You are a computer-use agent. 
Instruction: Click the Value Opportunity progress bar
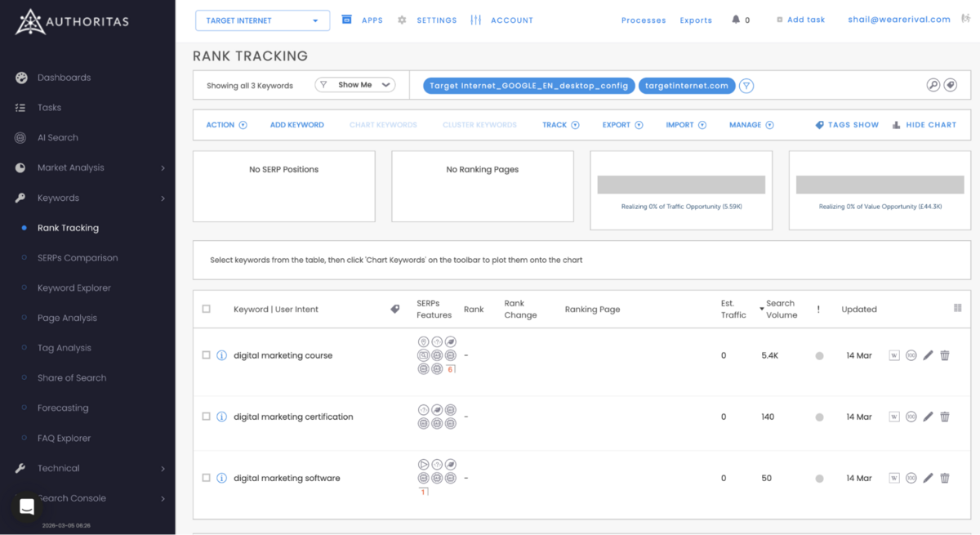880,185
